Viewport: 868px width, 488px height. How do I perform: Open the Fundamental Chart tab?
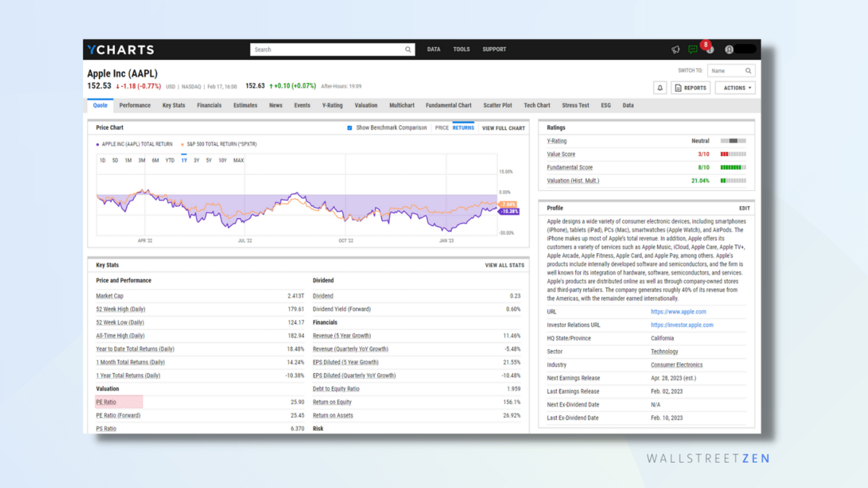(448, 106)
